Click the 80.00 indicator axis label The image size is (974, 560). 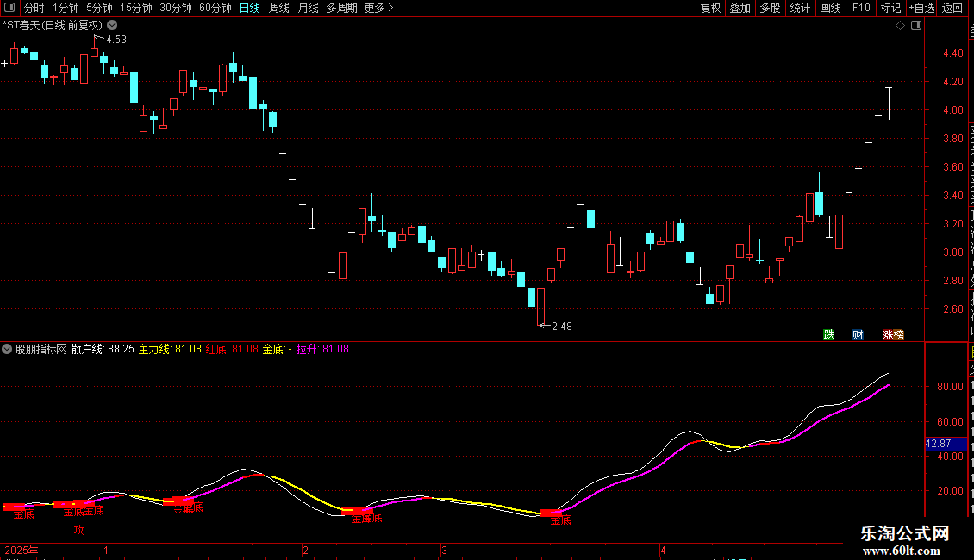pos(950,386)
